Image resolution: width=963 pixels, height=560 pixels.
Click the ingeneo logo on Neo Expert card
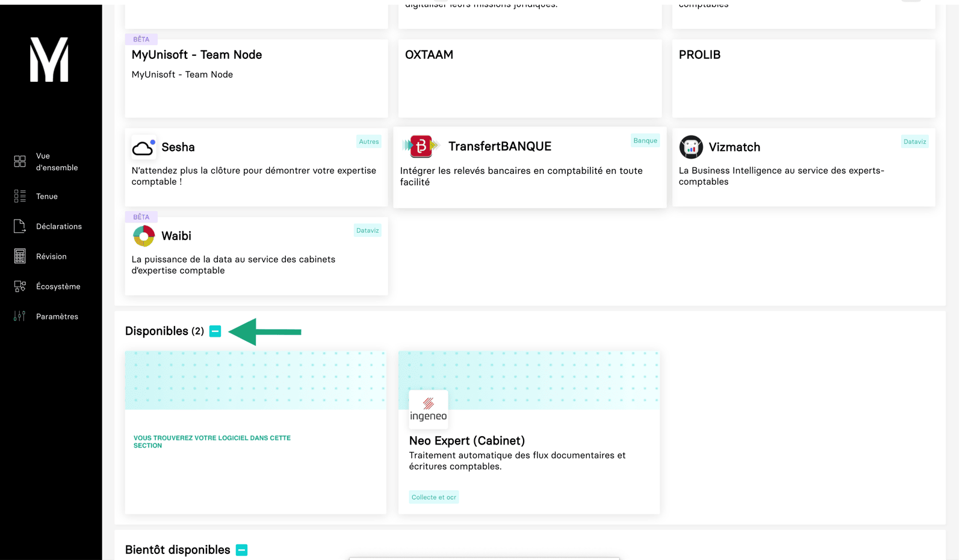(429, 409)
